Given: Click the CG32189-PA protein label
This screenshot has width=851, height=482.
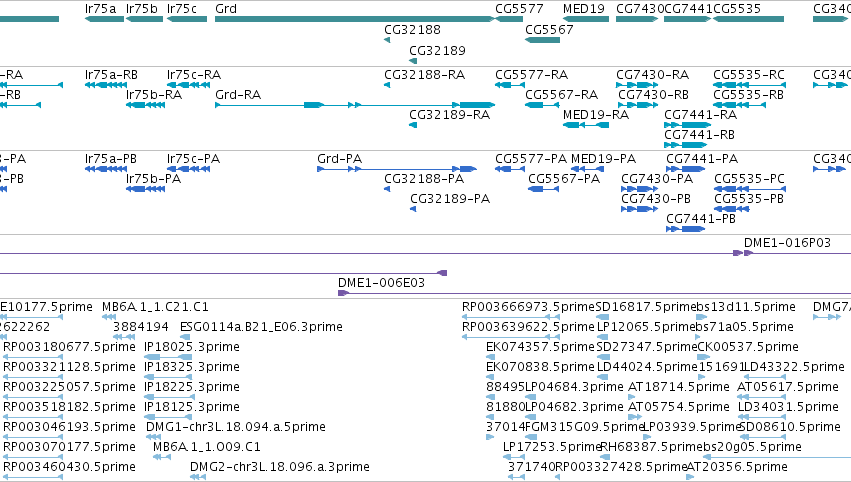Looking at the screenshot, I should click(450, 199).
